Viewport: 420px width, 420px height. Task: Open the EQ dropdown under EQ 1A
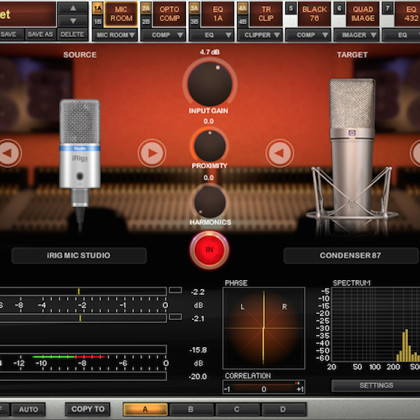(212, 35)
